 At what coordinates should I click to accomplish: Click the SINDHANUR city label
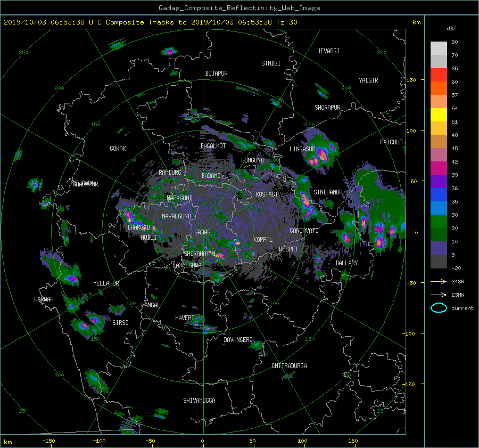(328, 192)
